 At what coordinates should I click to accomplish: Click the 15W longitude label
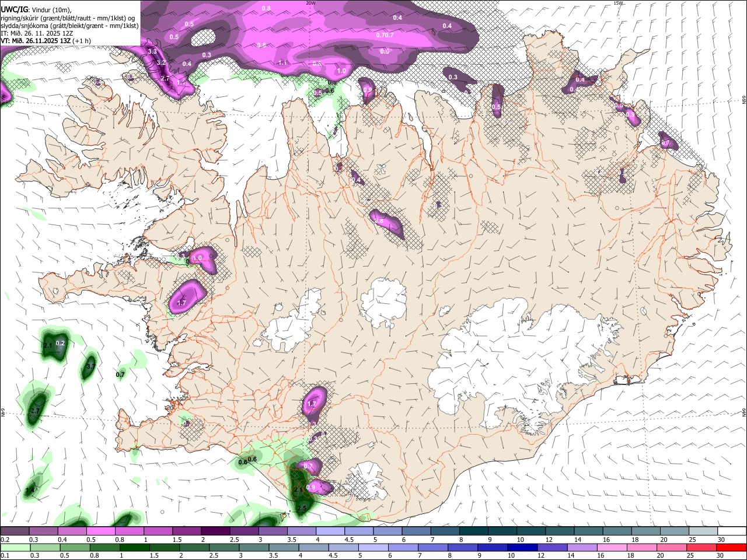click(x=619, y=3)
